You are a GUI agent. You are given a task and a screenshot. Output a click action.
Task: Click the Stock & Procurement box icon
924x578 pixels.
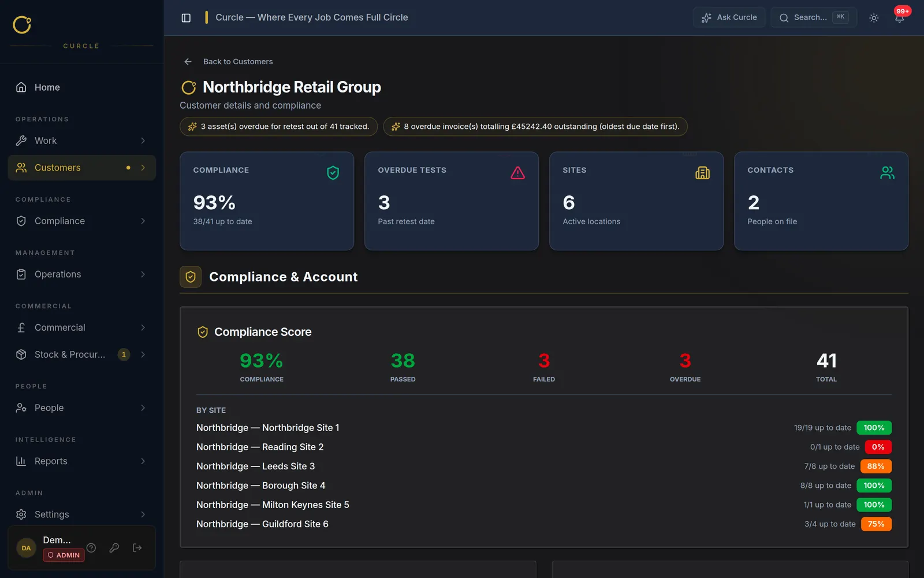21,354
